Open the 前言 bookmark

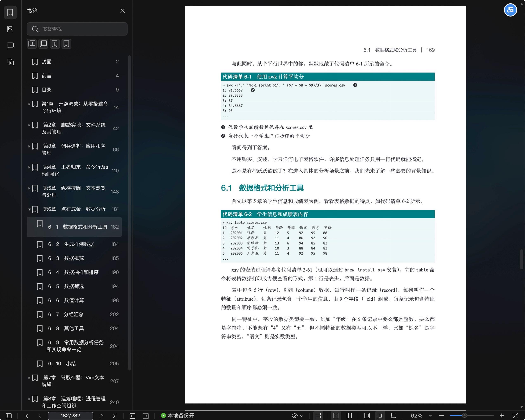[x=74, y=76]
